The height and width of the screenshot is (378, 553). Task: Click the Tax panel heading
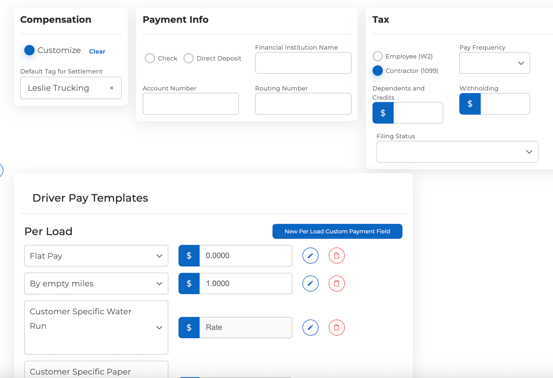pyautogui.click(x=381, y=19)
